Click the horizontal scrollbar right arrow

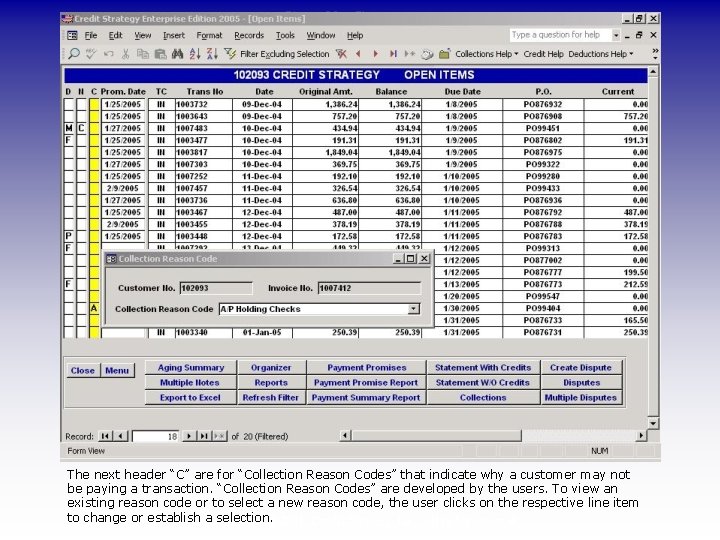(x=641, y=435)
